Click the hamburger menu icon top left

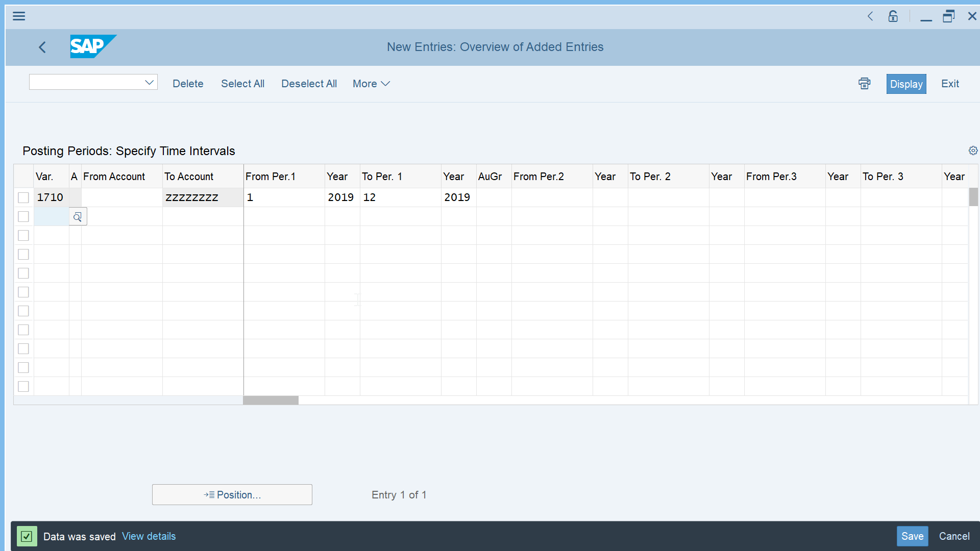tap(19, 15)
